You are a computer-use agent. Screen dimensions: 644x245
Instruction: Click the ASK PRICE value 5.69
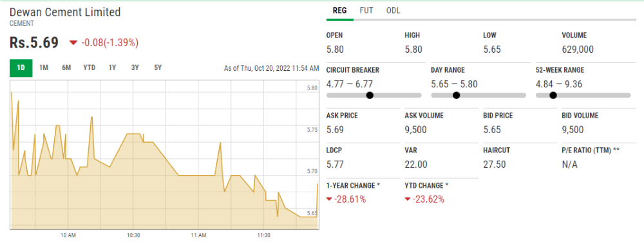[335, 130]
